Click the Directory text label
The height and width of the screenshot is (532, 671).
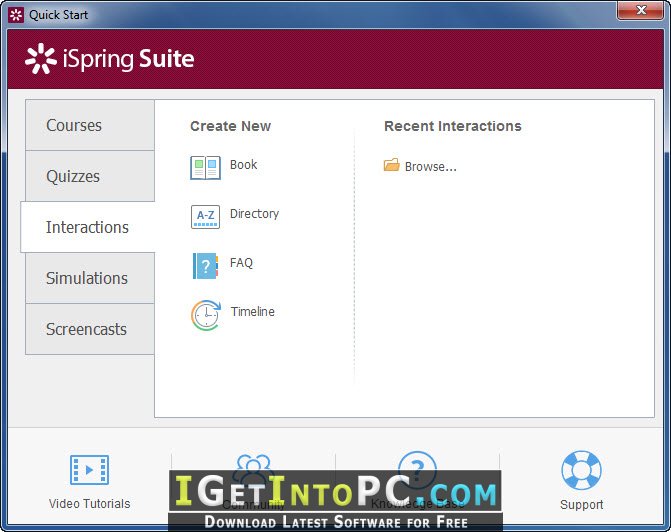point(254,213)
